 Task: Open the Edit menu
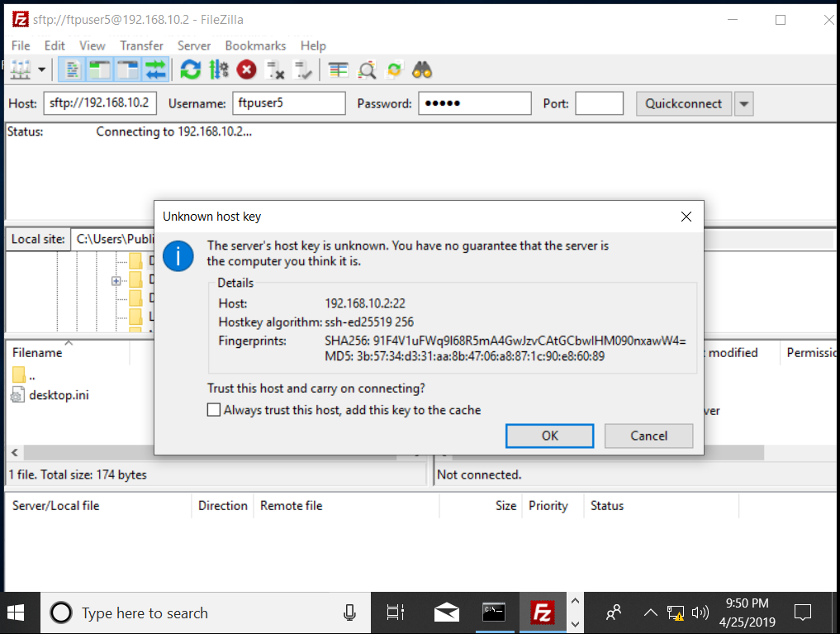click(55, 45)
